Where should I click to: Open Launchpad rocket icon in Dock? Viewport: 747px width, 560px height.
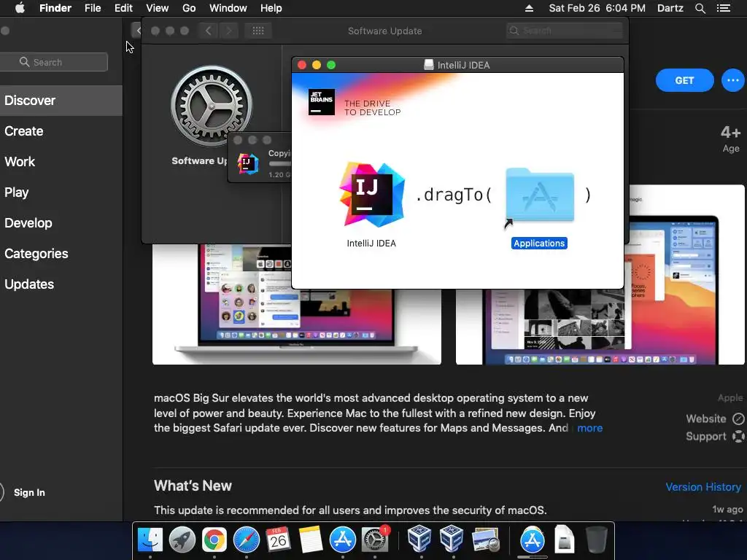tap(182, 540)
